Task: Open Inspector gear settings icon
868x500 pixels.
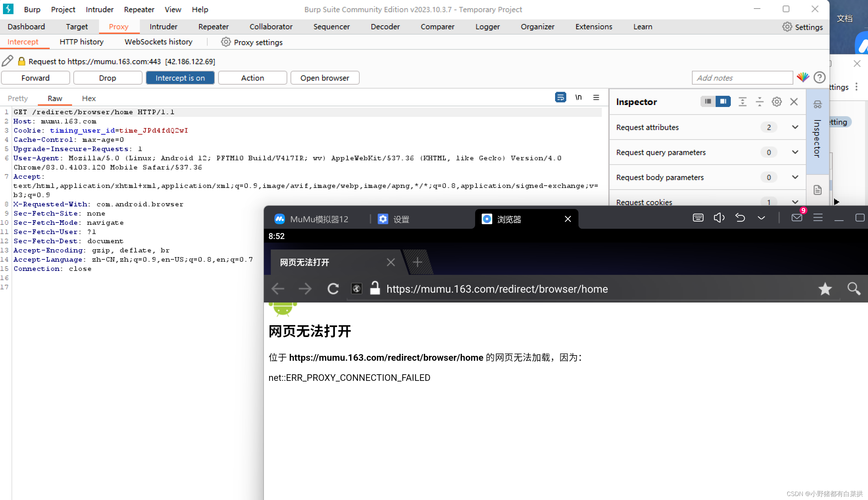Action: (776, 102)
